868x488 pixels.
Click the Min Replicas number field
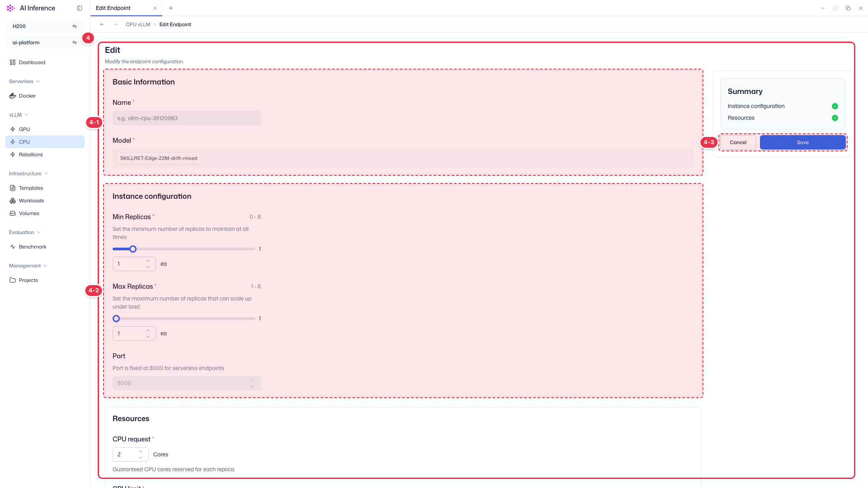134,264
